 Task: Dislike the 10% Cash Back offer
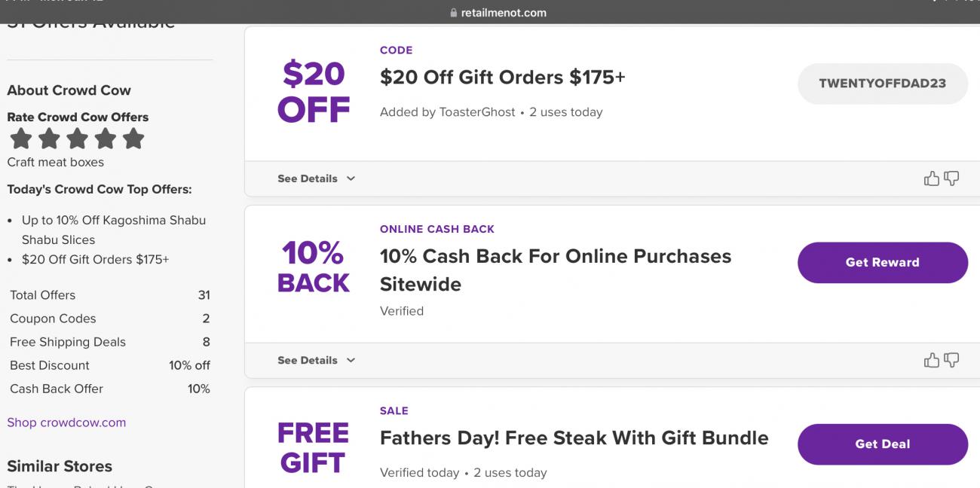[951, 360]
